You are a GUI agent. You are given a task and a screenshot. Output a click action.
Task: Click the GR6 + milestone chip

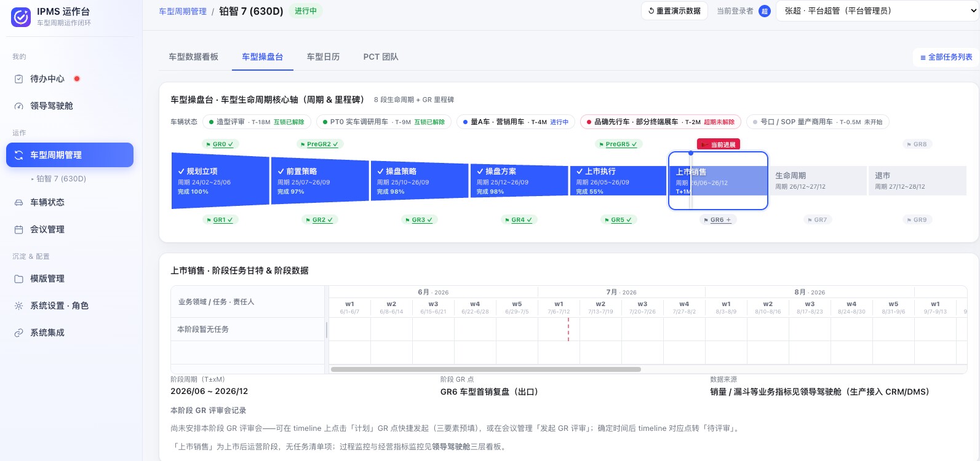click(x=718, y=219)
